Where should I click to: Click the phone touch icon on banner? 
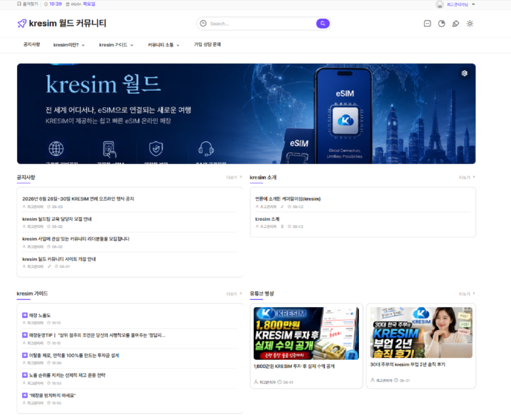[109, 149]
